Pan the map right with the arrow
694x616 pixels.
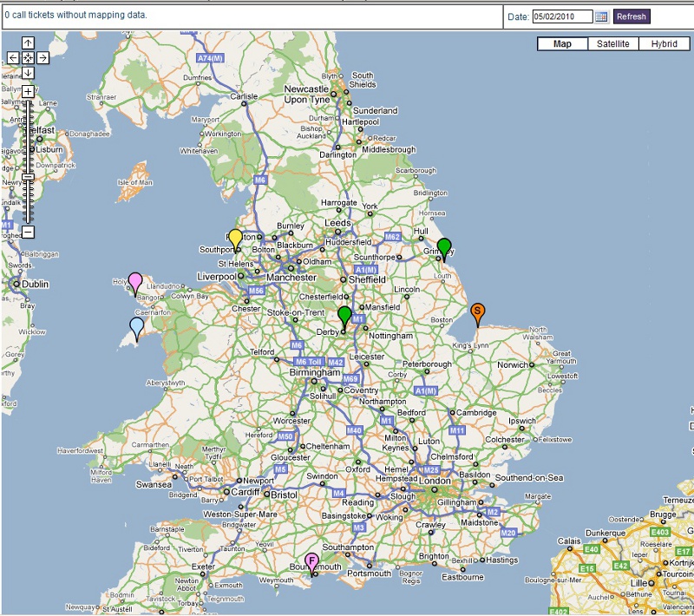click(43, 57)
